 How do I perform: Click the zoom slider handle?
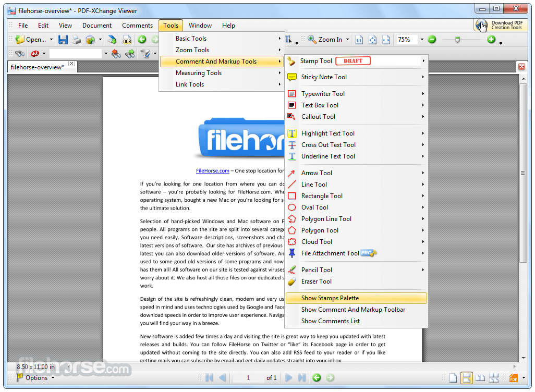click(x=458, y=40)
